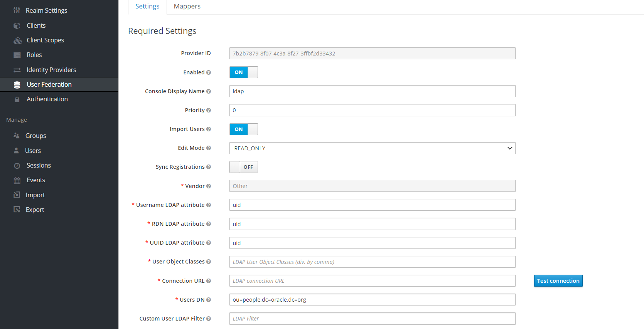Click the Export arrow icon
644x329 pixels.
(17, 210)
